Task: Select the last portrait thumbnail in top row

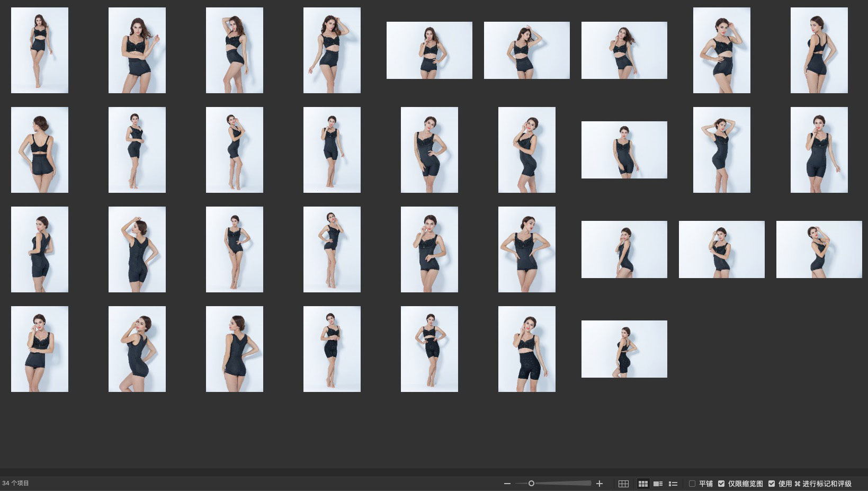Action: 819,50
